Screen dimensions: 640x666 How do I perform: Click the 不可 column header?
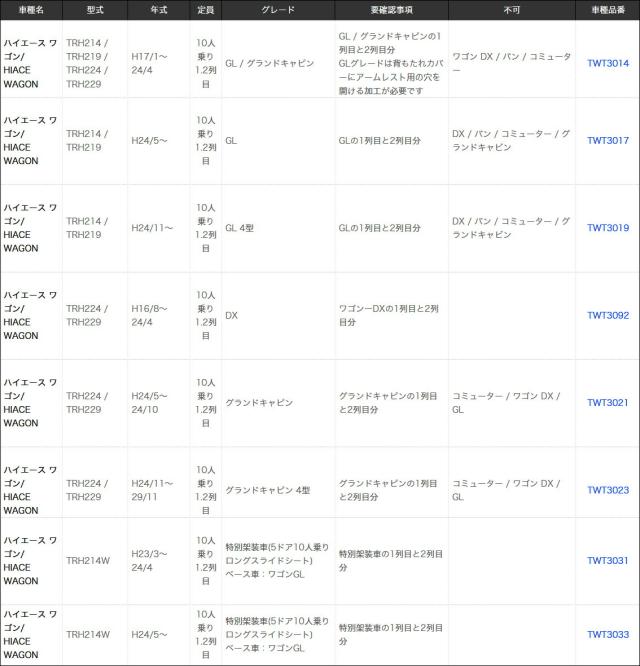(511, 11)
